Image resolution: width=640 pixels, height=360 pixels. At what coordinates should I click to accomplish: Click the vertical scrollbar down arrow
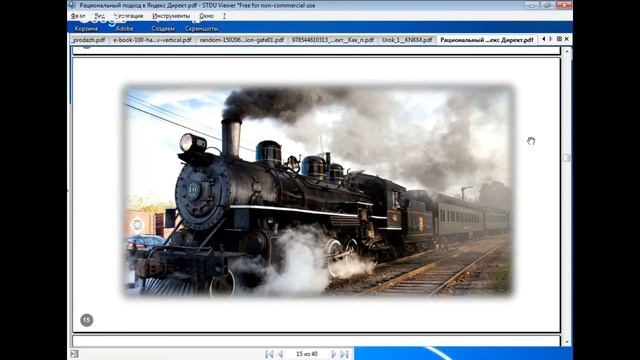[567, 342]
